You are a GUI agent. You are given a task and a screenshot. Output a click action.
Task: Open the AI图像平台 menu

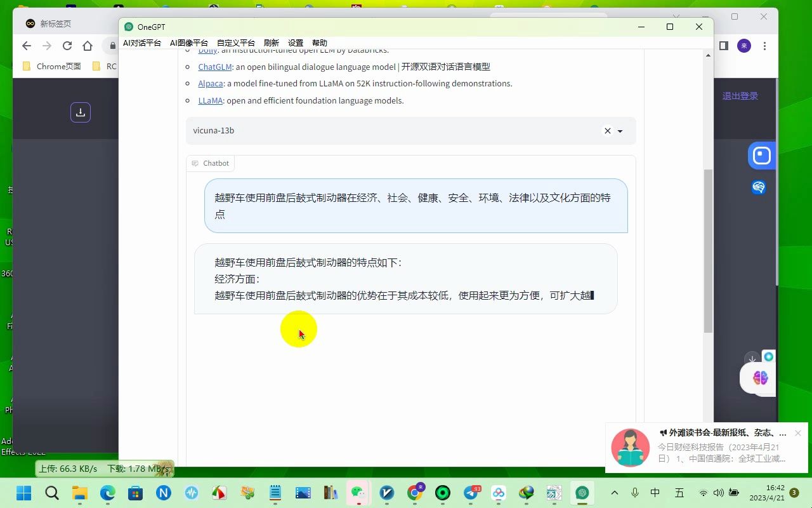189,43
